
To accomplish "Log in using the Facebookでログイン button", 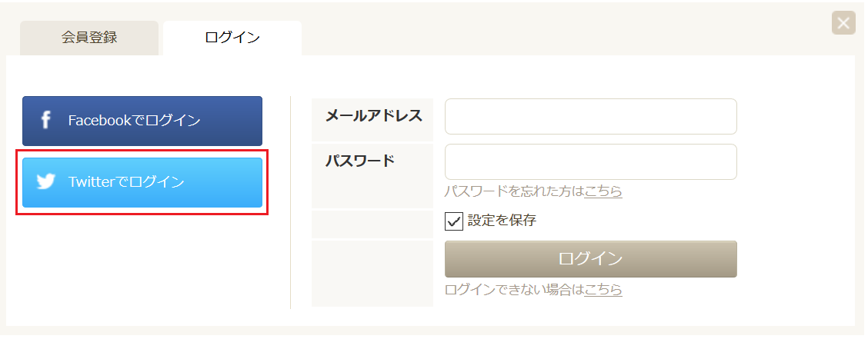I will coord(142,121).
